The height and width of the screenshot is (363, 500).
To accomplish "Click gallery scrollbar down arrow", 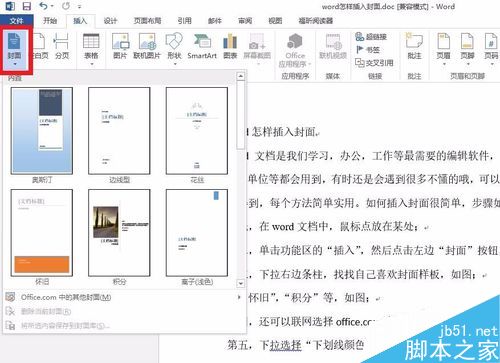I will (240, 284).
